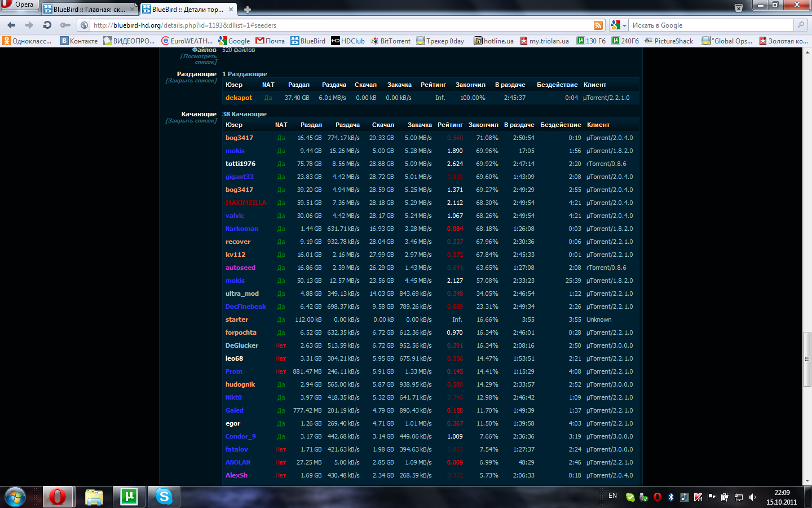Open the password wand key icon
The width and height of the screenshot is (812, 508).
(x=65, y=25)
